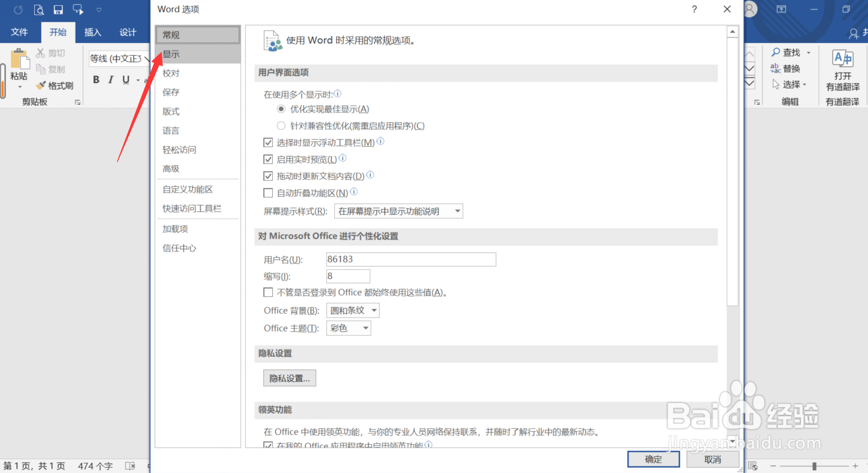Viewport: 868px width, 473px height.
Task: Click the read aloud comment icon in title bar
Action: [x=78, y=9]
